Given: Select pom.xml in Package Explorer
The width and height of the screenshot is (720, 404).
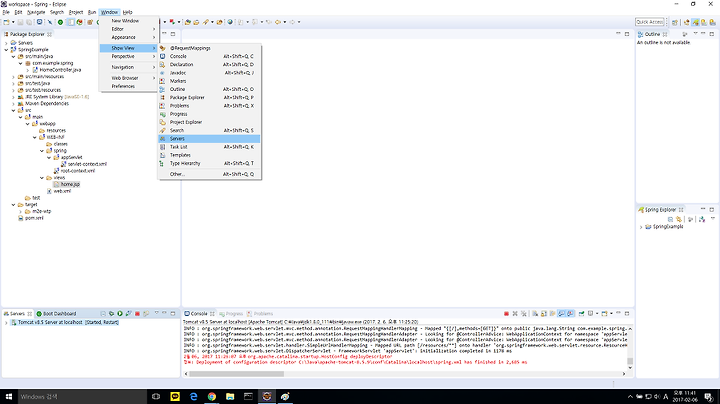Looking at the screenshot, I should [x=30, y=218].
